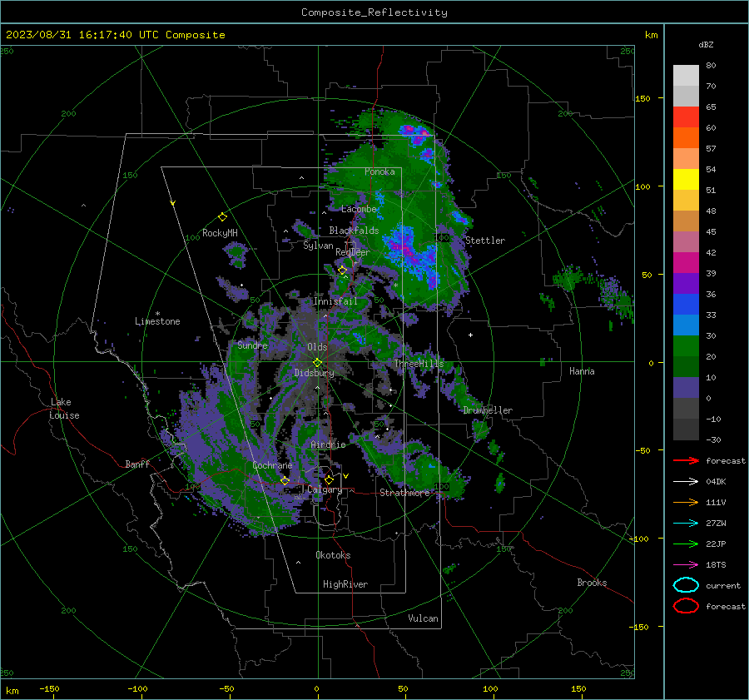Click the Airdrie city label
Viewport: 749px width, 700px height.
point(328,444)
